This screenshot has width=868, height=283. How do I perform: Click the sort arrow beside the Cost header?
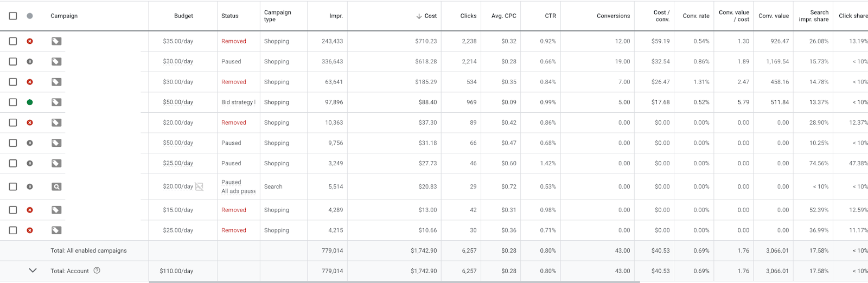coord(419,16)
